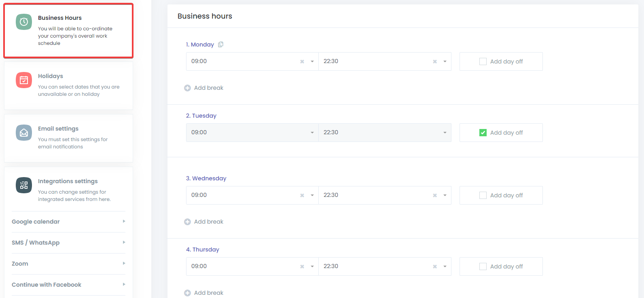Add break for Wednesday
This screenshot has width=644, height=298.
(204, 222)
